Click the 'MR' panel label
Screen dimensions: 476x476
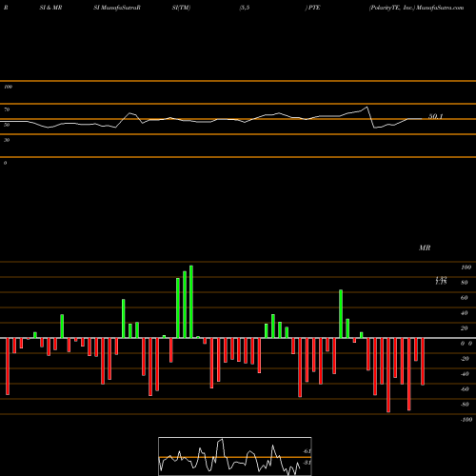point(425,248)
